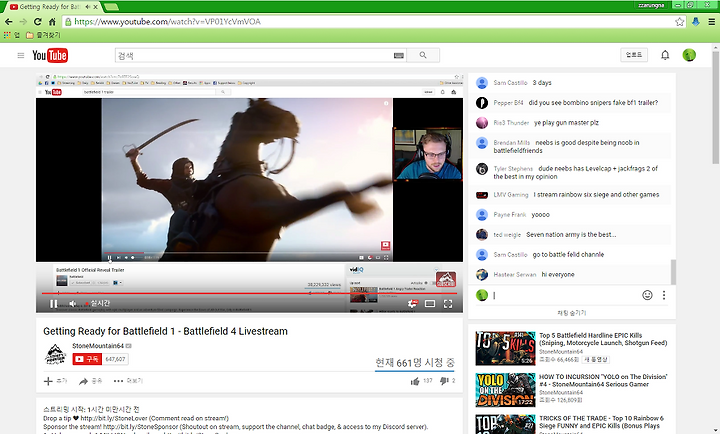Click the search magnifier button
This screenshot has height=434, width=720.
(423, 56)
